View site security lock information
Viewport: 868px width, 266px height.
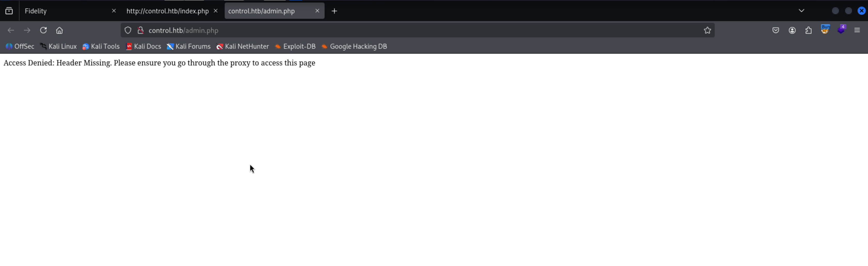point(141,30)
